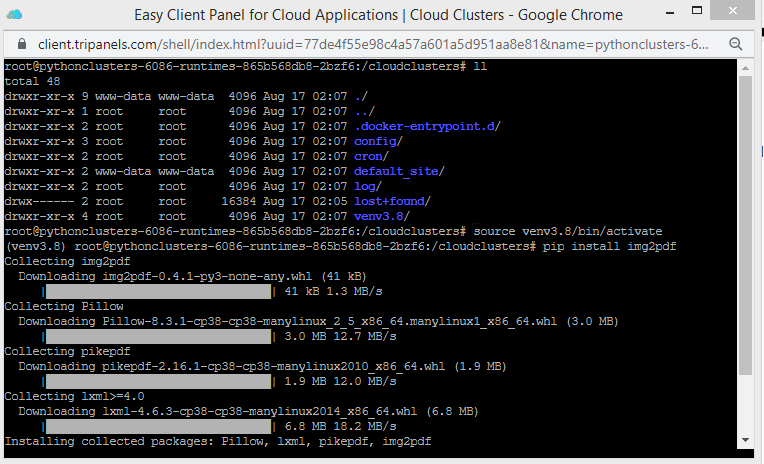Open site info via the lock icon

pyautogui.click(x=22, y=45)
